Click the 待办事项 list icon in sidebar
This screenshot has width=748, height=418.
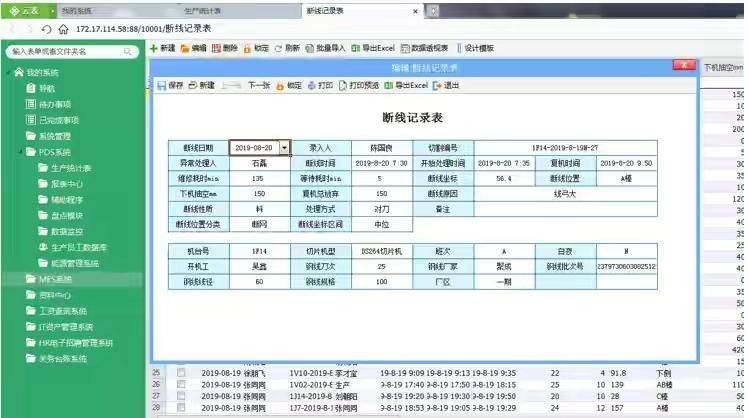pyautogui.click(x=31, y=104)
